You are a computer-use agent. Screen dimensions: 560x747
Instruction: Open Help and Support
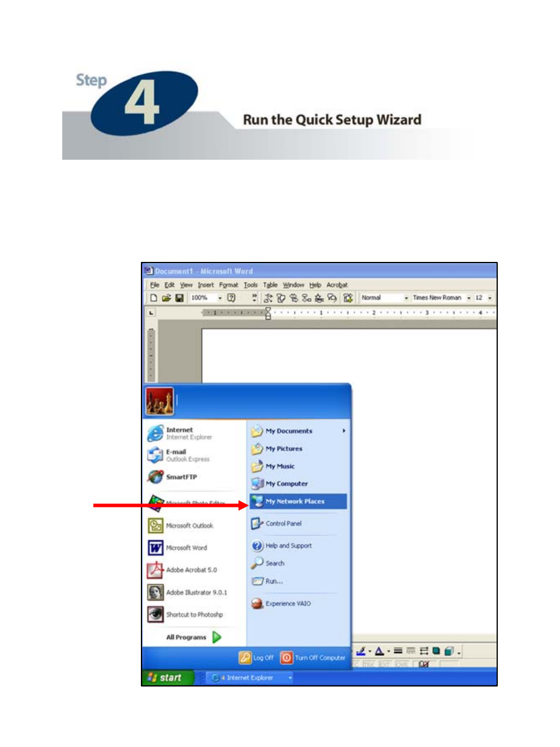[282, 546]
